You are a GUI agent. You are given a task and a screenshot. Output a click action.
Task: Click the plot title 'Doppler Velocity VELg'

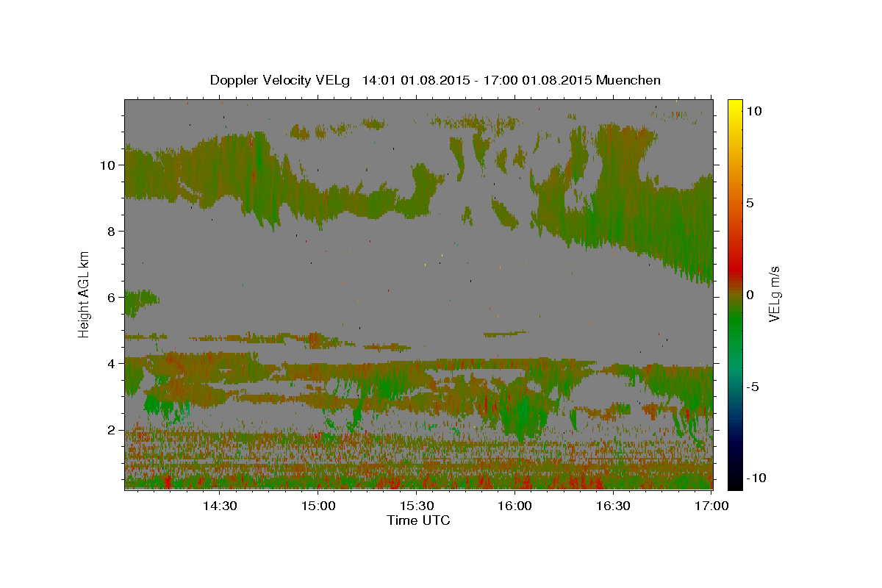[281, 80]
